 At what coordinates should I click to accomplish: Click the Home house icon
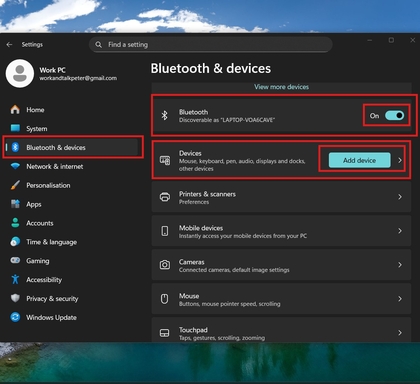[15, 109]
